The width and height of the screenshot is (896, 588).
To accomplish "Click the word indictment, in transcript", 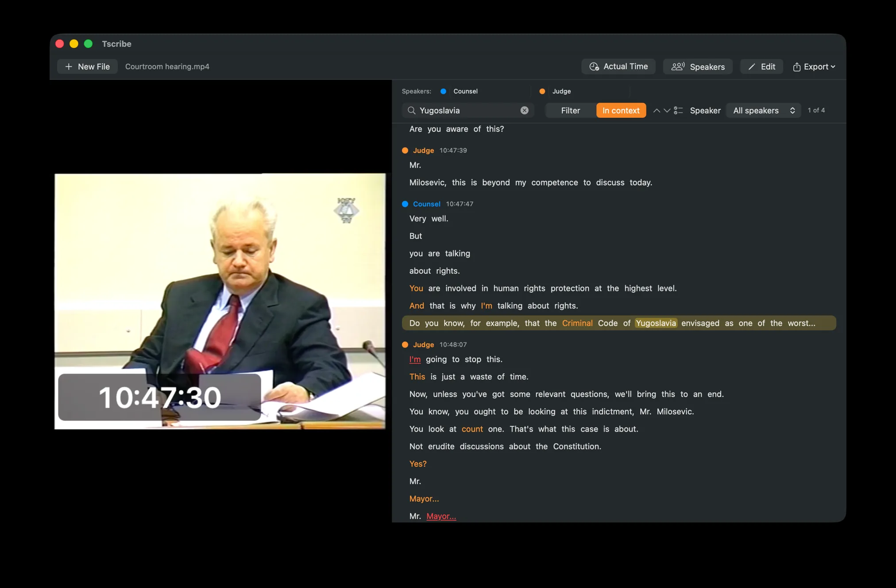I will pos(613,412).
